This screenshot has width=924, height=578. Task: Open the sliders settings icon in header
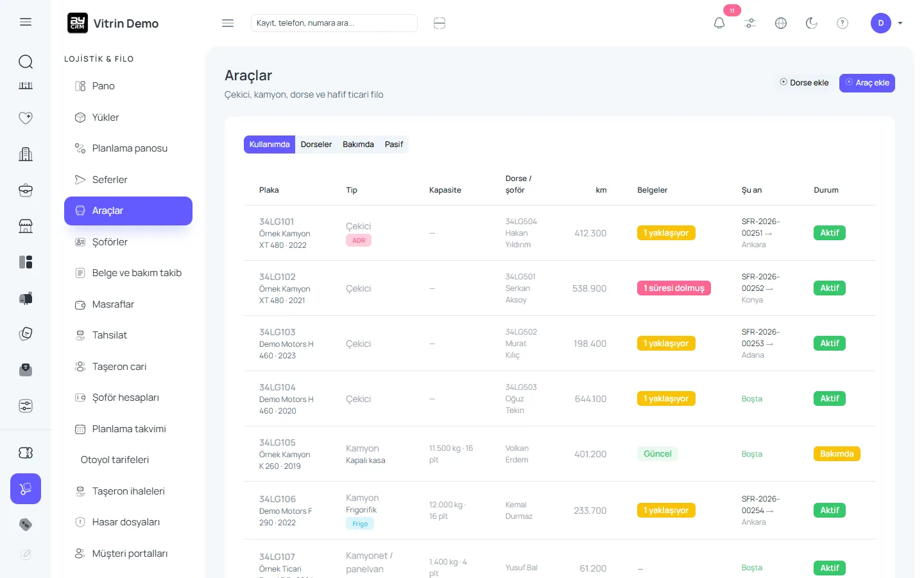(x=750, y=23)
